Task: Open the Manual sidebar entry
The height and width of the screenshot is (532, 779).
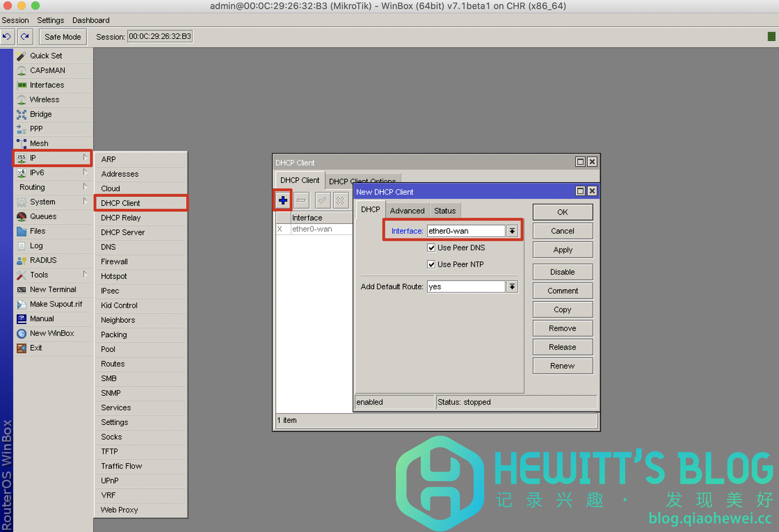Action: 53,318
